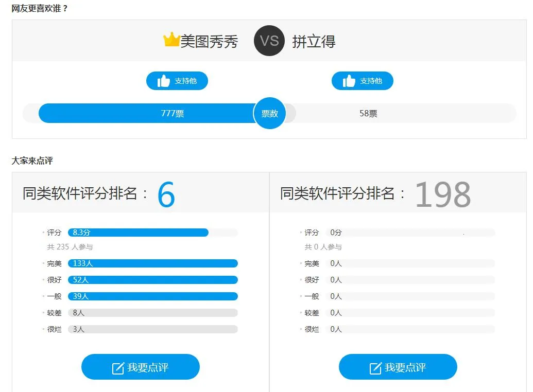Click the thumbs-up icon on 美图秀秀's 支持他 button
533x392 pixels.
pyautogui.click(x=163, y=80)
